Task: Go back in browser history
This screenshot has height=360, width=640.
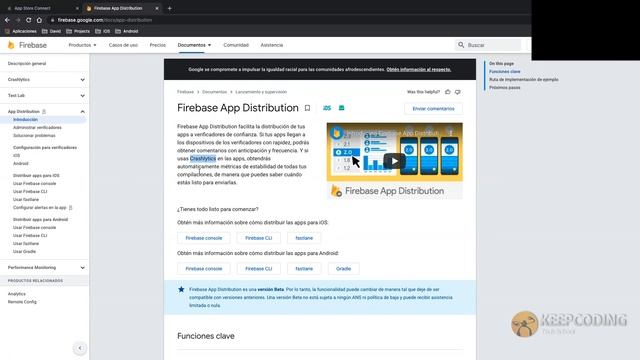Action: click(7, 20)
